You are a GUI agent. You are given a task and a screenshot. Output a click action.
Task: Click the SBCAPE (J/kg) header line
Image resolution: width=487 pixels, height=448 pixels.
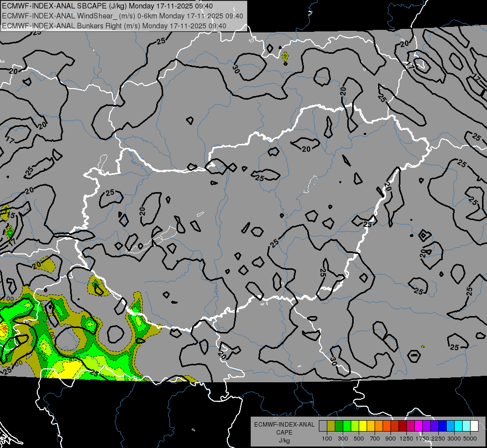pos(107,6)
